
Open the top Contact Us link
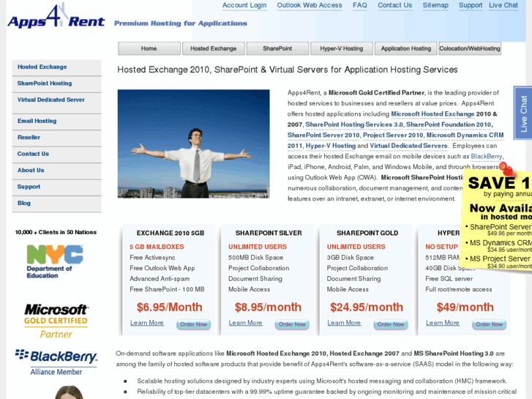pyautogui.click(x=394, y=5)
